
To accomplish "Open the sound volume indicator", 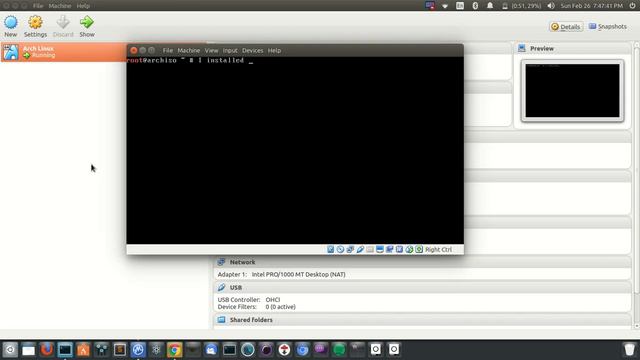I will click(x=551, y=6).
